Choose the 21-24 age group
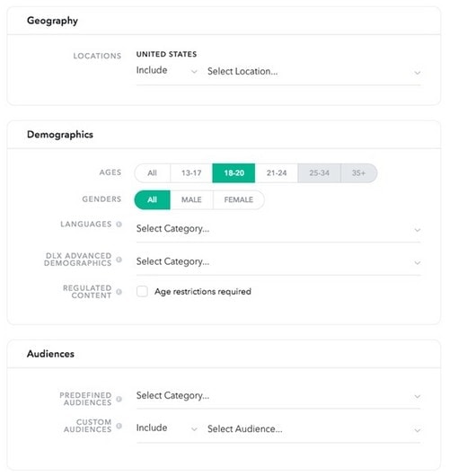The width and height of the screenshot is (449, 476). [x=277, y=173]
